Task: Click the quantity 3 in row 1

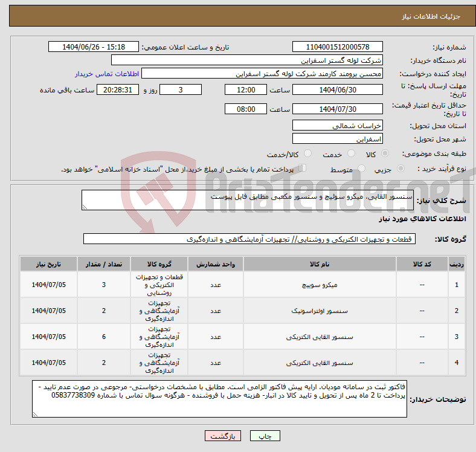Action: [104, 285]
